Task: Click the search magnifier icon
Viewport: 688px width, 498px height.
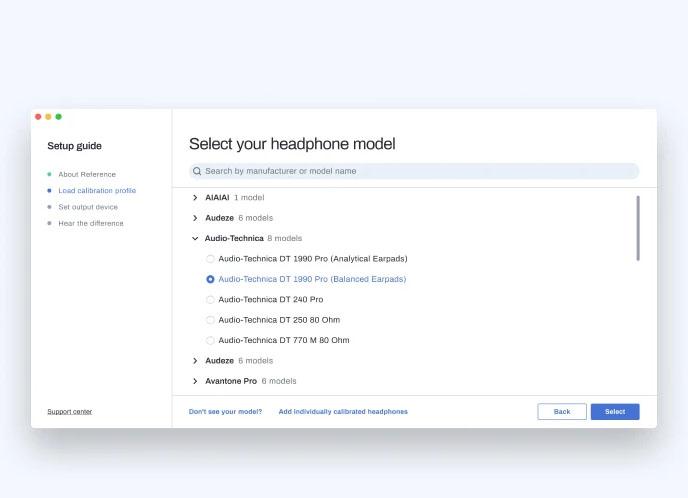Action: click(197, 171)
